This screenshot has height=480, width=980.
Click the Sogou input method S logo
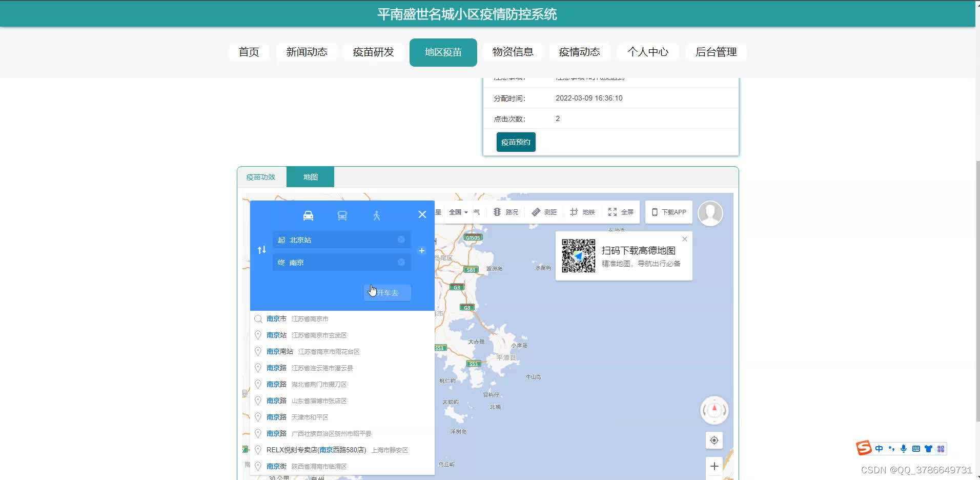click(x=864, y=448)
